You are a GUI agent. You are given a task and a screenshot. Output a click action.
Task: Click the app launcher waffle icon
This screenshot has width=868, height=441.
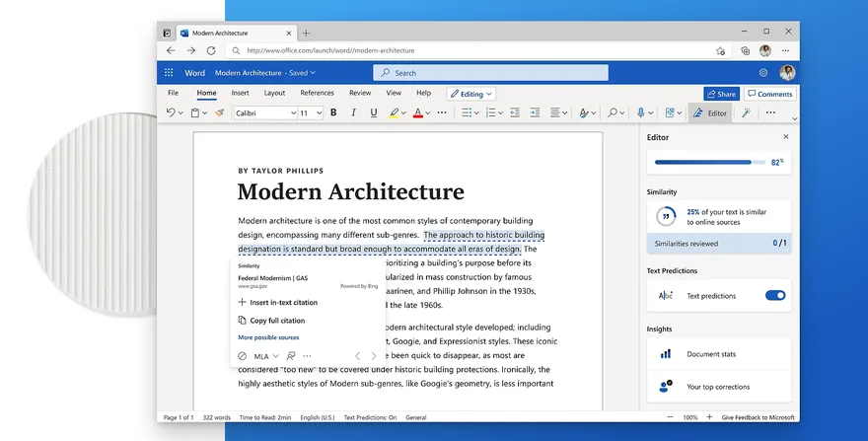pos(169,73)
